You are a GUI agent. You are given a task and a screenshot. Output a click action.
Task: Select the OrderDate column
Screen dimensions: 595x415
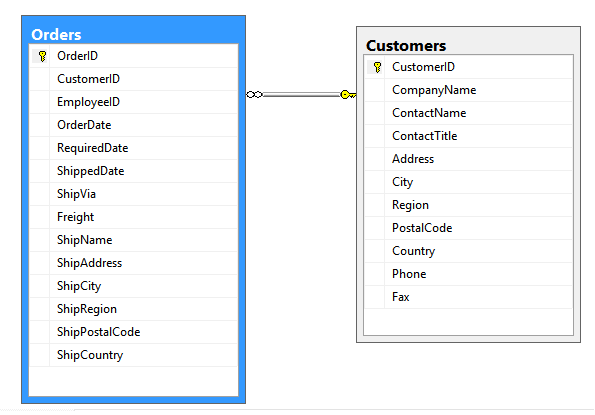pyautogui.click(x=134, y=125)
